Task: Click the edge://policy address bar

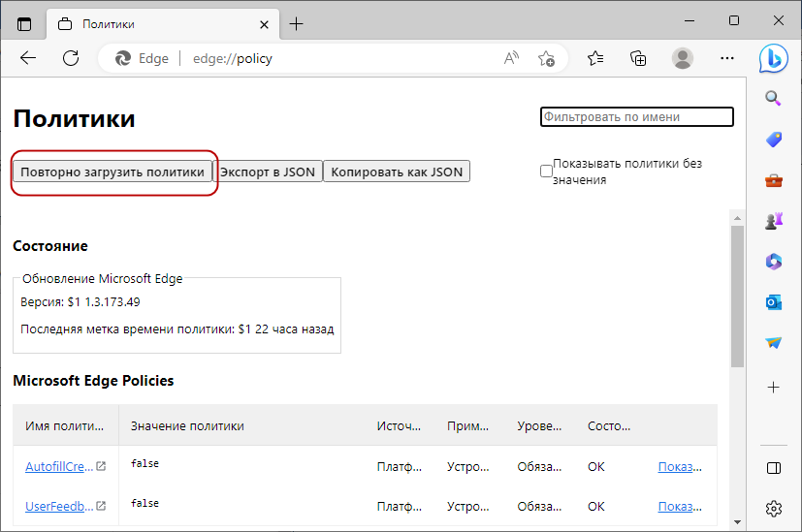Action: click(x=333, y=59)
